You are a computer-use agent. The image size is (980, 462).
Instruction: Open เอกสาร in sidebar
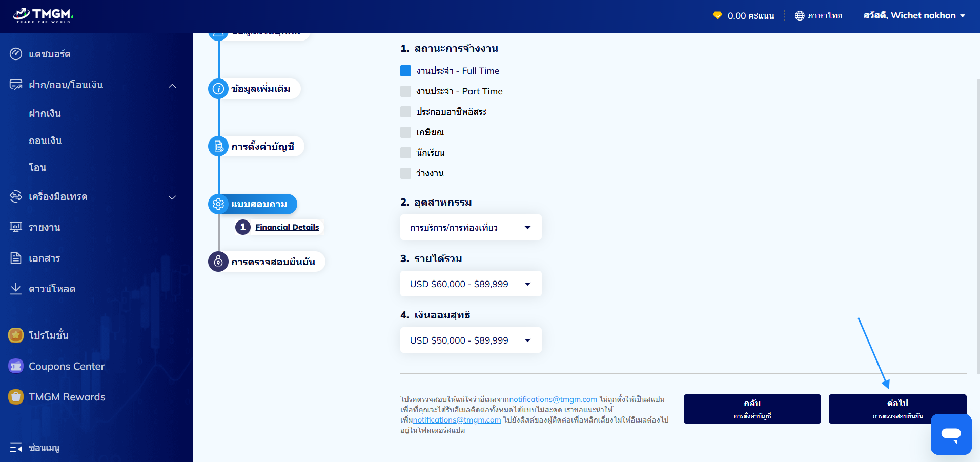point(44,258)
